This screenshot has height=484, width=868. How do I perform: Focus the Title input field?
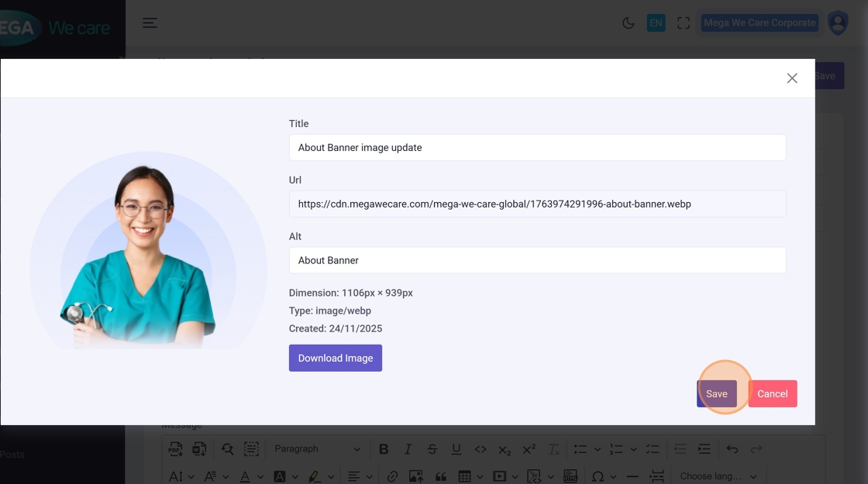click(537, 147)
